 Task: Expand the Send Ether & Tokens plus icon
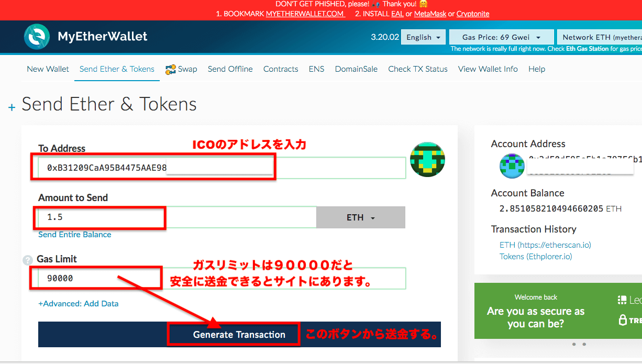[12, 107]
